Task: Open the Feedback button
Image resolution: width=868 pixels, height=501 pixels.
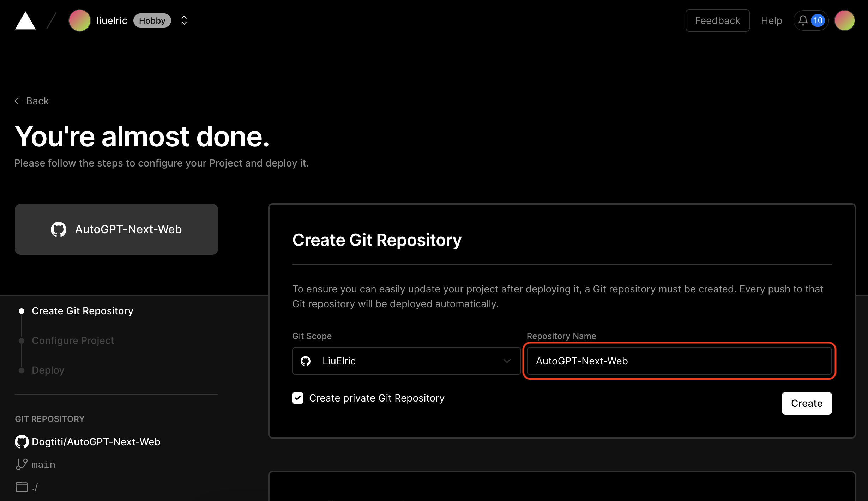Action: pyautogui.click(x=717, y=20)
